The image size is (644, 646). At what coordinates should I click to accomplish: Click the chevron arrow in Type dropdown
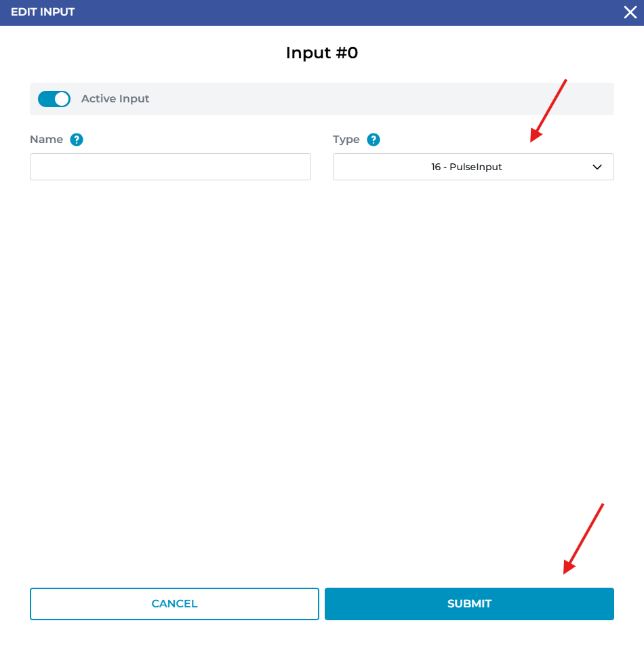[597, 167]
